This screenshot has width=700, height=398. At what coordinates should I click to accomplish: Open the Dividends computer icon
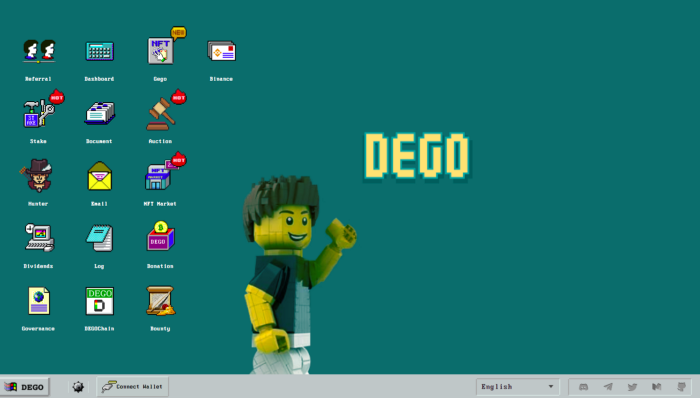coord(39,238)
